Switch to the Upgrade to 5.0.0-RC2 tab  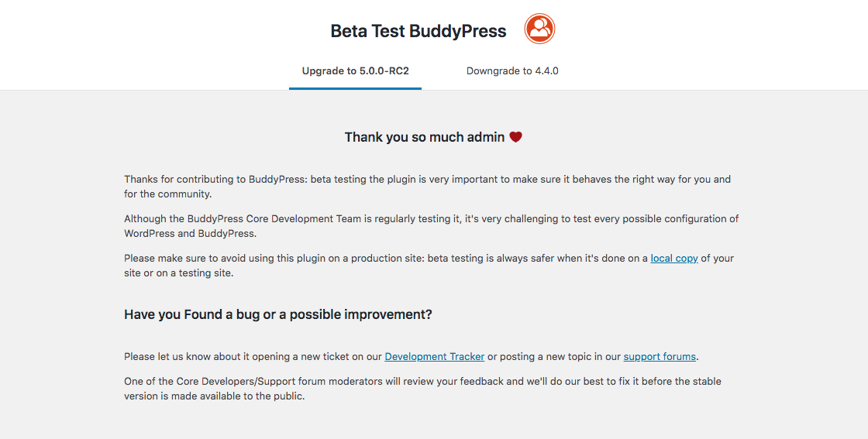pos(356,70)
